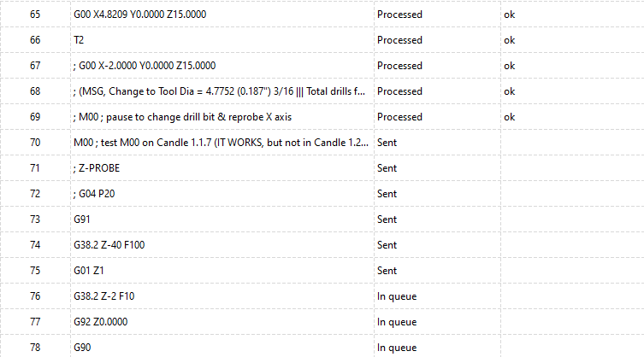Click the ok response in row 65
The image size is (644, 357).
pos(509,15)
